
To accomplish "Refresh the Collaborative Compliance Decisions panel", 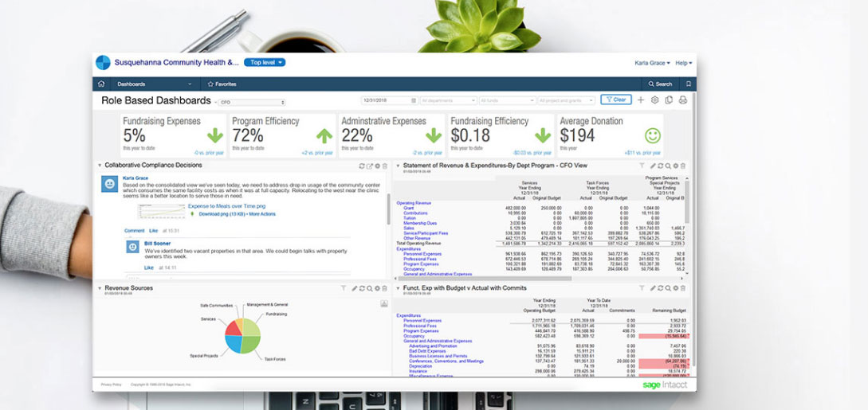I will coord(362,166).
